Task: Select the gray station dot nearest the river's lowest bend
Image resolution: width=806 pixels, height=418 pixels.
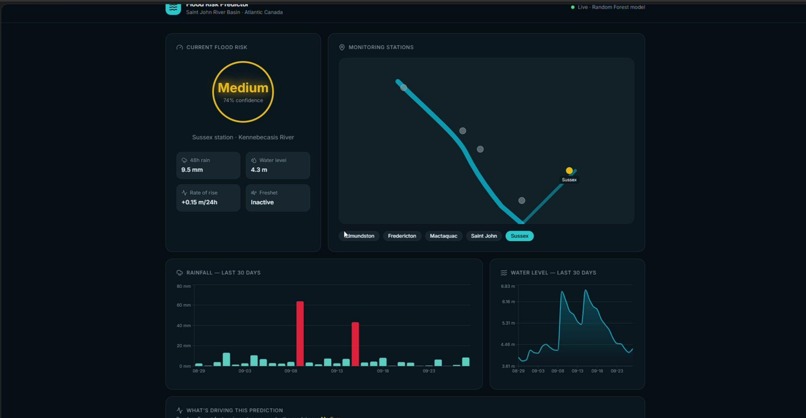Action: click(522, 201)
